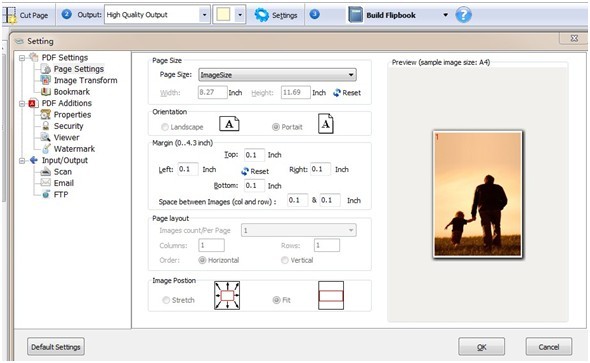Screen dimensions: 590x363
Task: Click the Email envelope icon
Action: [x=46, y=183]
